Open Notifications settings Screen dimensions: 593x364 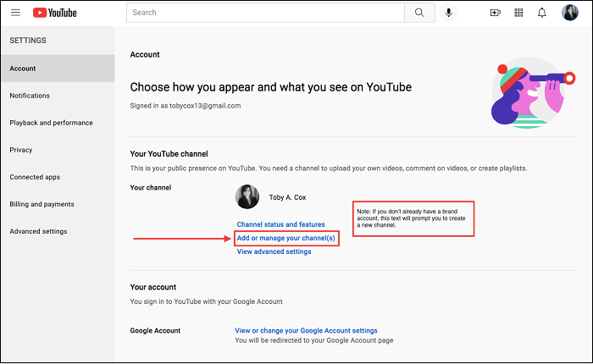[30, 96]
